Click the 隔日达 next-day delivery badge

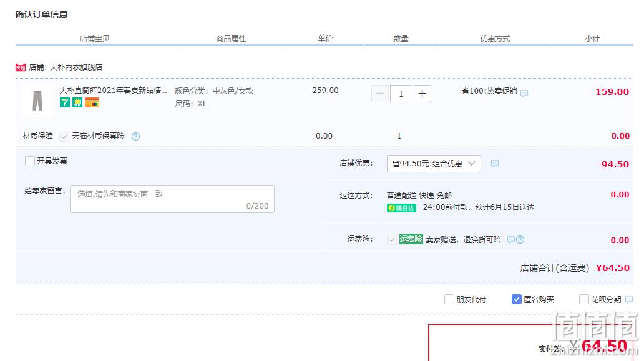(402, 208)
